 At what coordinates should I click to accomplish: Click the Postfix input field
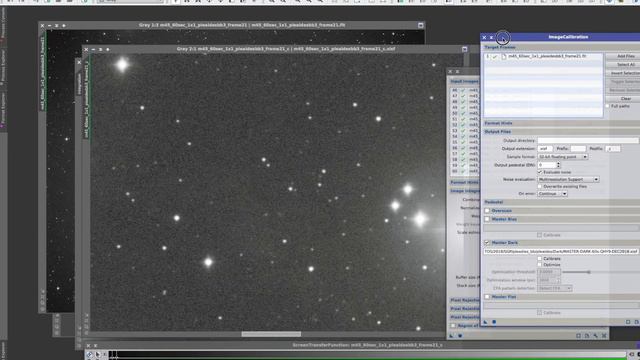pyautogui.click(x=613, y=149)
